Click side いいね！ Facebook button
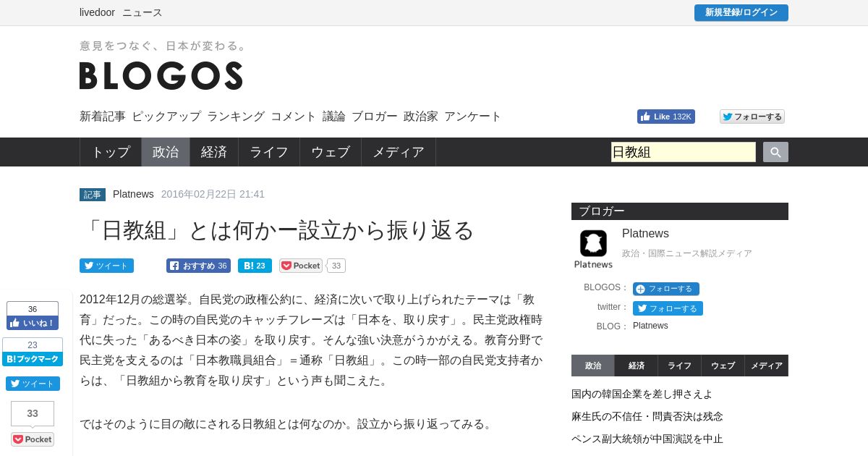Image resolution: width=868 pixels, height=456 pixels. [x=33, y=323]
